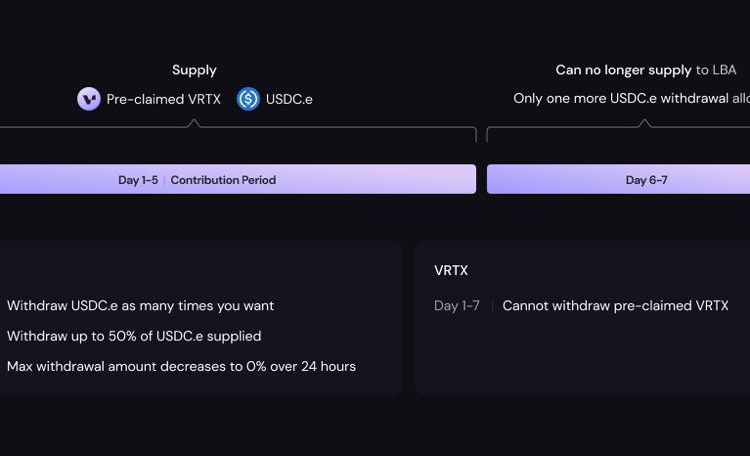Click the "Can no longer supply" heading
The height and width of the screenshot is (456, 750).
click(623, 70)
